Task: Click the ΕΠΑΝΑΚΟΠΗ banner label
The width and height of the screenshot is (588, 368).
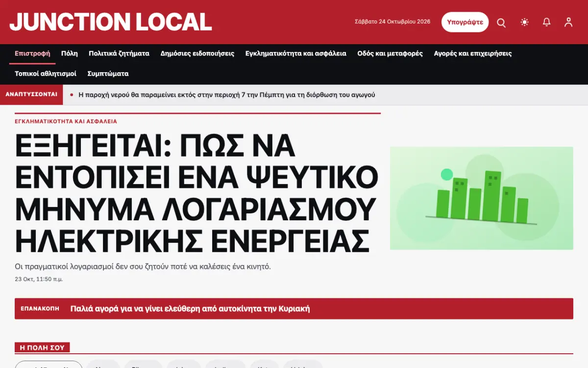Action: tap(40, 309)
